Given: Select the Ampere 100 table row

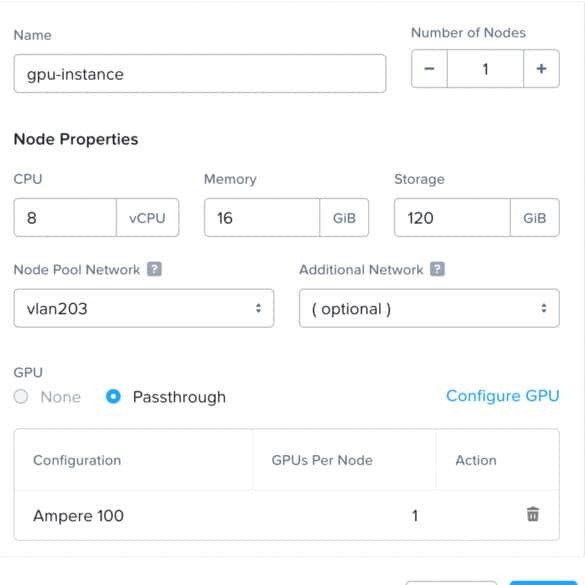Looking at the screenshot, I should pyautogui.click(x=287, y=515).
